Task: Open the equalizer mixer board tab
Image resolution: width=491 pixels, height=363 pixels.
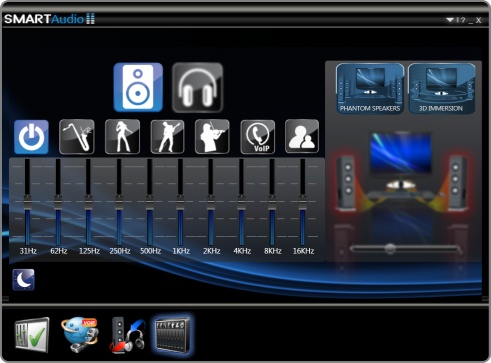Action: 172,335
